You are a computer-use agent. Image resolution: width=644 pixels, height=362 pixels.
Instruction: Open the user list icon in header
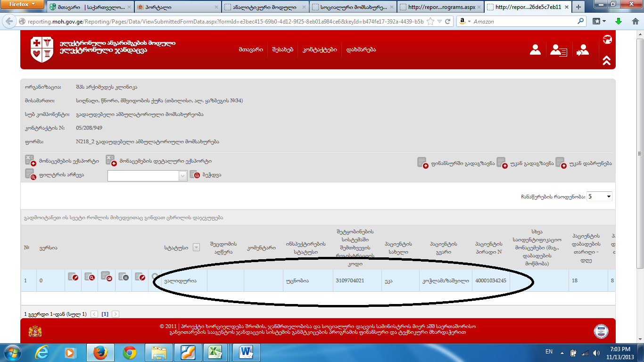pyautogui.click(x=559, y=50)
